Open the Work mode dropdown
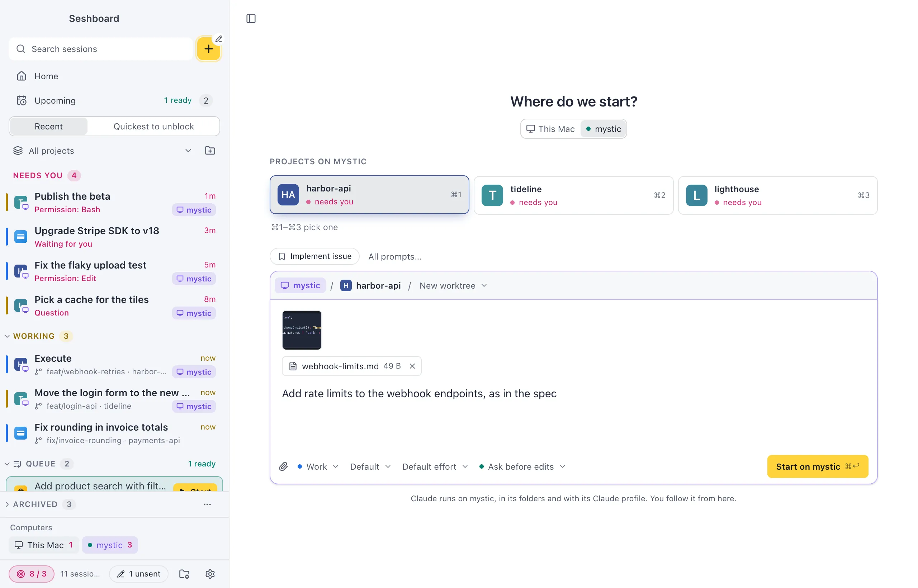Image resolution: width=918 pixels, height=588 pixels. 318,466
